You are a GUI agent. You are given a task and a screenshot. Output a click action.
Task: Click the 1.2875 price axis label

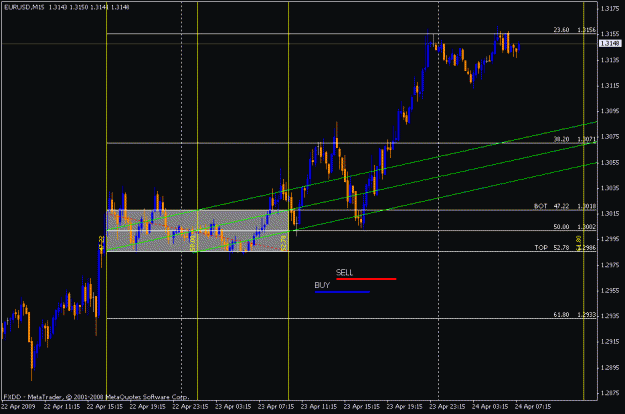tap(610, 393)
